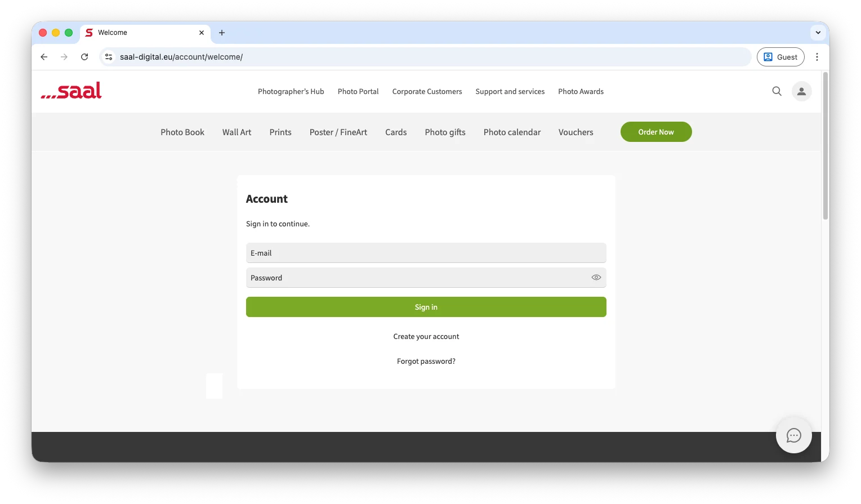Click the Order Now button
Image resolution: width=861 pixels, height=504 pixels.
pyautogui.click(x=655, y=132)
